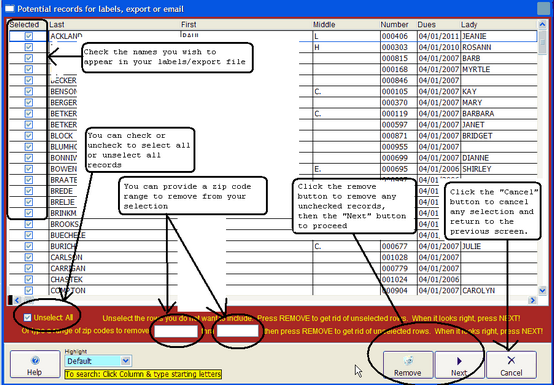
Task: Toggle the Unselect All checkbox
Action: tap(27, 318)
